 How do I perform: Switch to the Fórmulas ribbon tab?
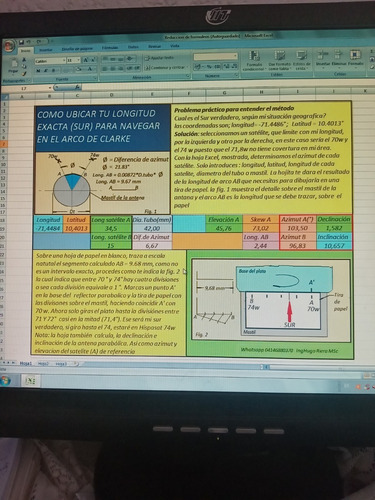coord(110,48)
